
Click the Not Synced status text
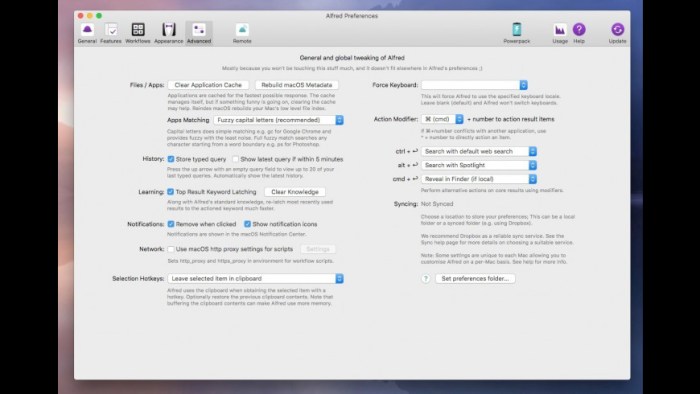437,204
